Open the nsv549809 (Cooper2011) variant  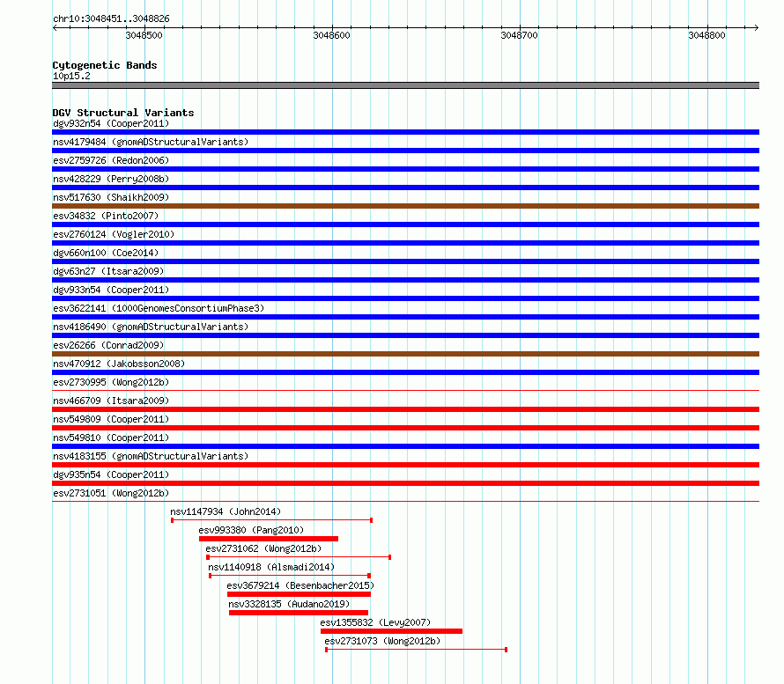[111, 419]
